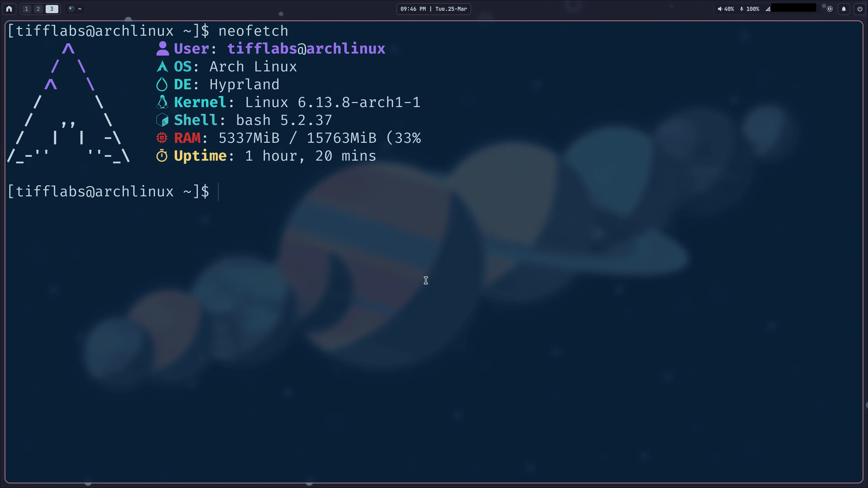Click the red "RAM" label
Viewport: 868px width, 488px height.
pos(187,138)
